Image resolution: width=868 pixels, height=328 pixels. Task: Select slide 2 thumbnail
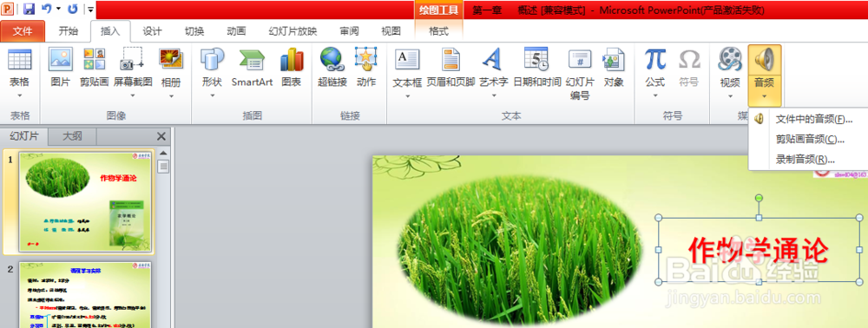pos(86,295)
